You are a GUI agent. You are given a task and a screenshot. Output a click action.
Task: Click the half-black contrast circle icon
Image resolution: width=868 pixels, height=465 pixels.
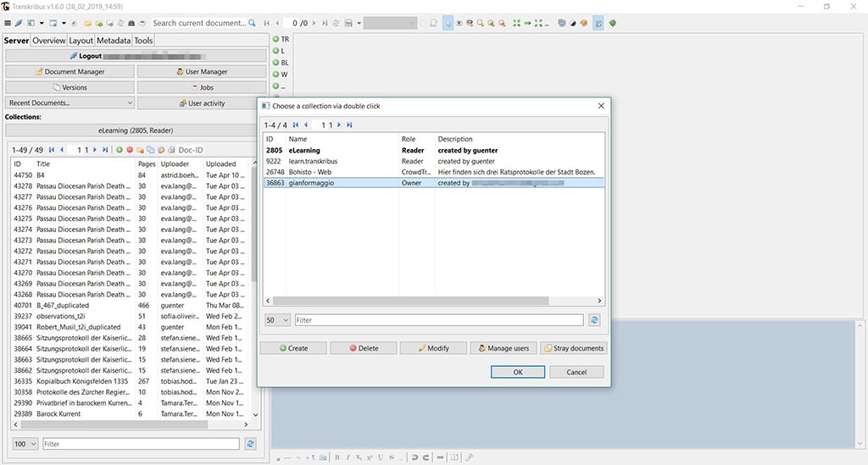(x=573, y=23)
